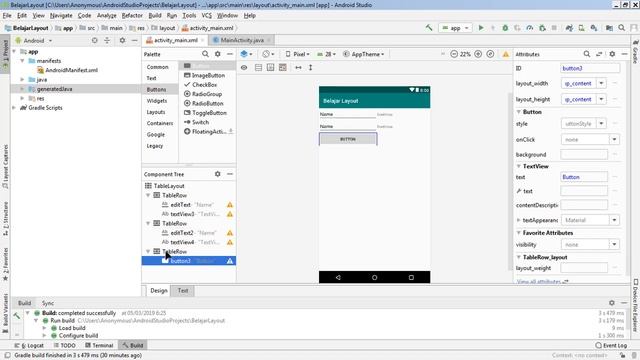Click warning icon next to textView4
Viewport: 640px width, 360px height.
230,242
